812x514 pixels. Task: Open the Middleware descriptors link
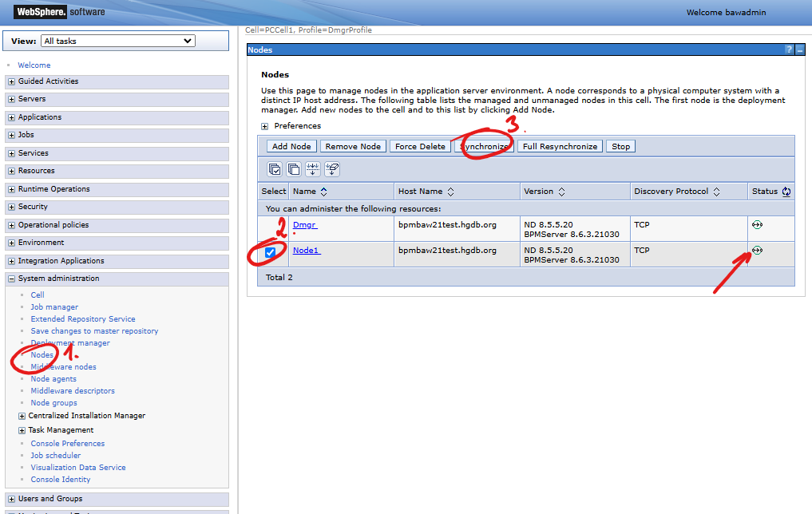73,391
